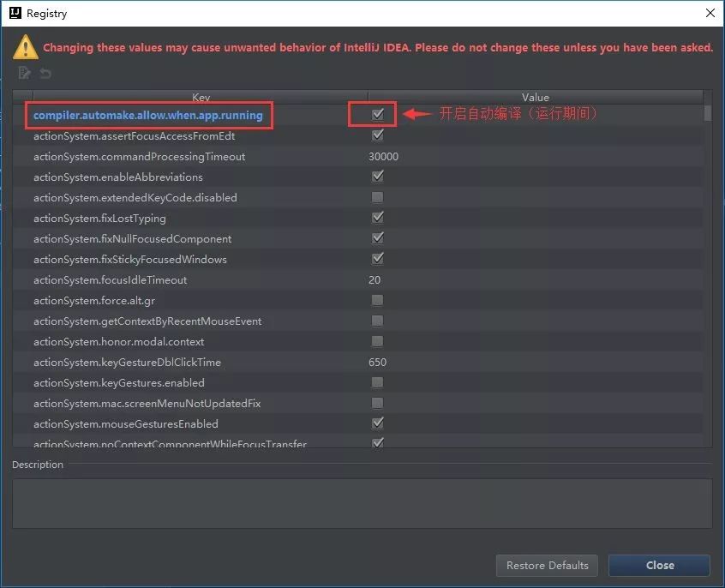Viewport: 725px width, 588px height.
Task: Enable actionSystem.force.alt.gr
Action: (x=377, y=300)
